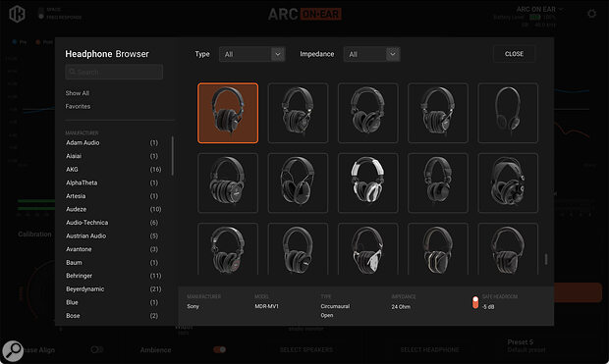The image size is (609, 364).
Task: Select the fifth headphone in the third row
Action: point(508,249)
